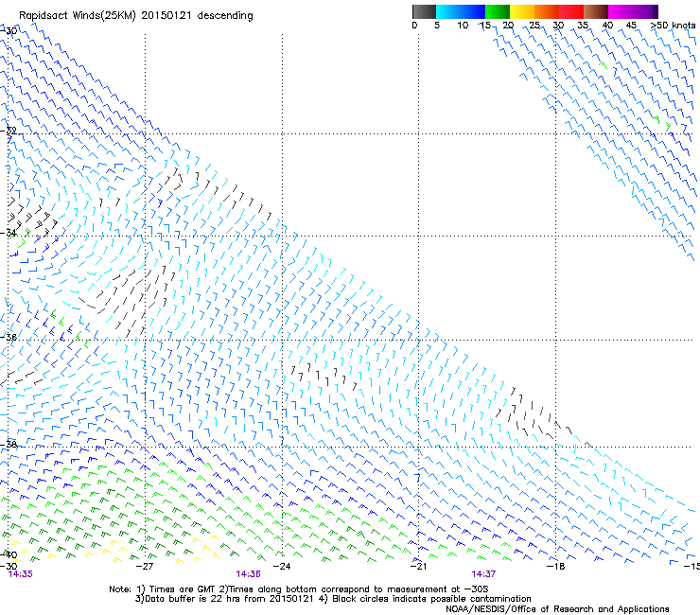The image size is (700, 615).
Task: Click the '-24' longitude label
Action: (281, 567)
